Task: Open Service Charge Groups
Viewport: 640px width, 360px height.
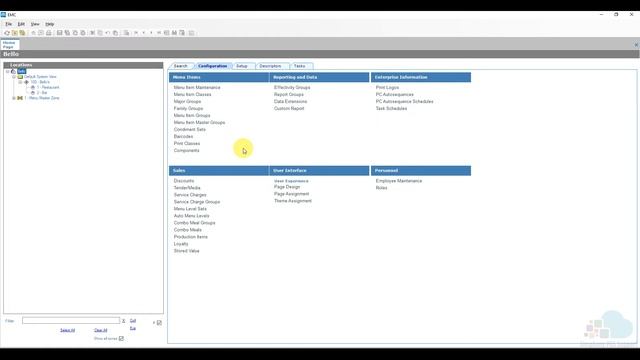Action: click(x=197, y=202)
